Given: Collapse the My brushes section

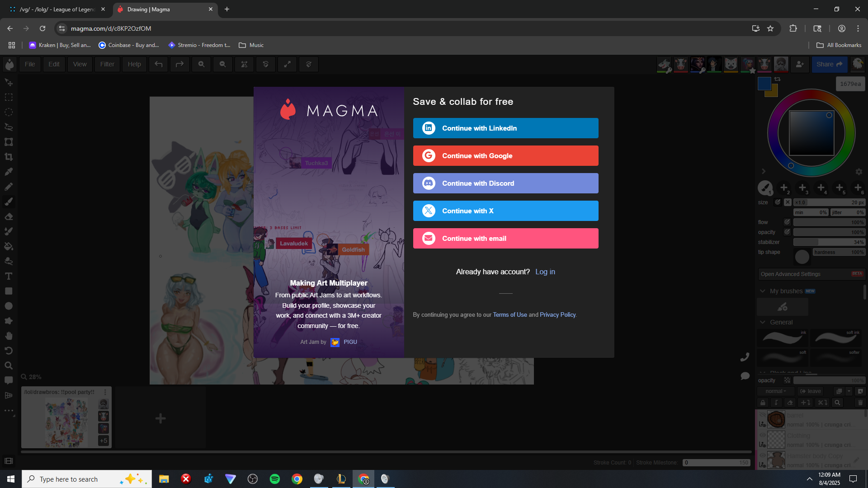Looking at the screenshot, I should 763,291.
